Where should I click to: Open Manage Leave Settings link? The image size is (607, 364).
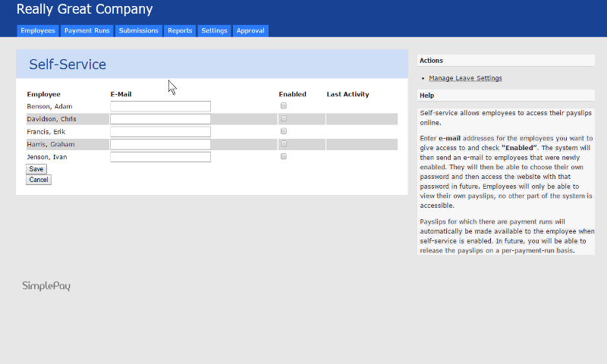(465, 78)
